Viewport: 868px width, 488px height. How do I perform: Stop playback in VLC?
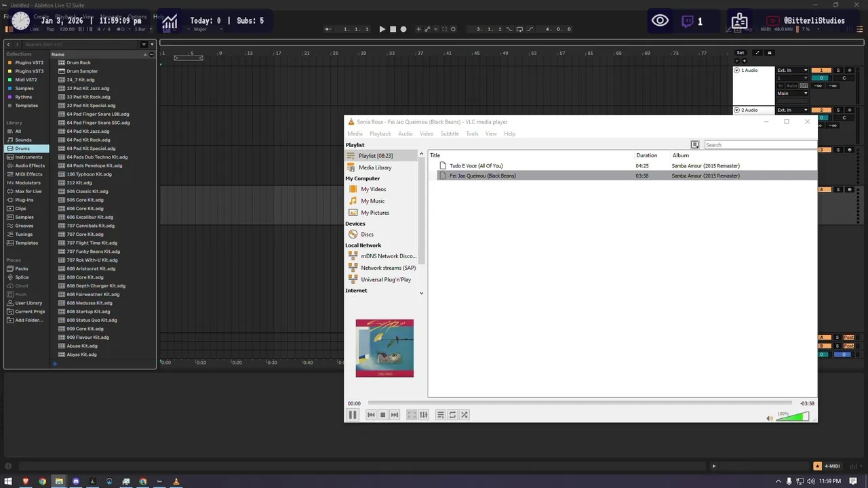point(382,415)
